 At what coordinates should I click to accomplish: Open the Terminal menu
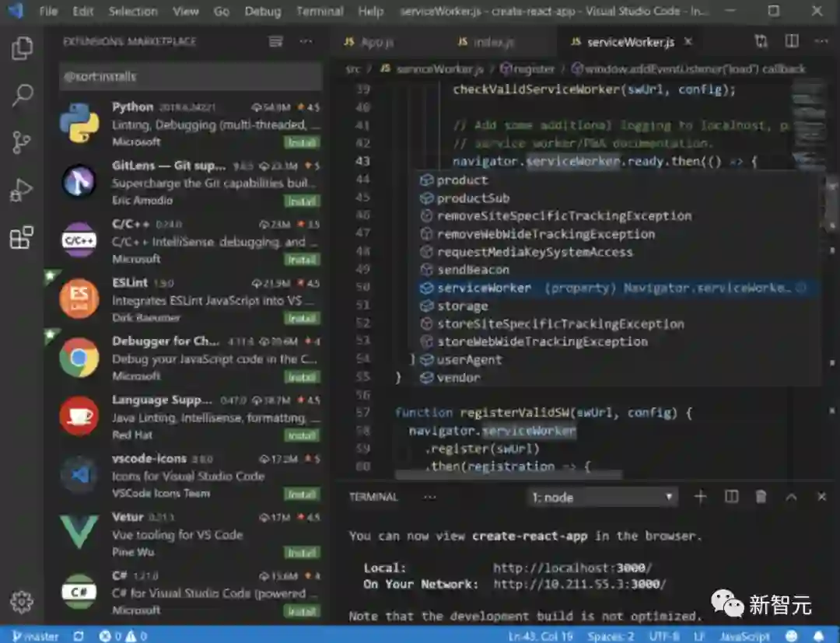[320, 11]
